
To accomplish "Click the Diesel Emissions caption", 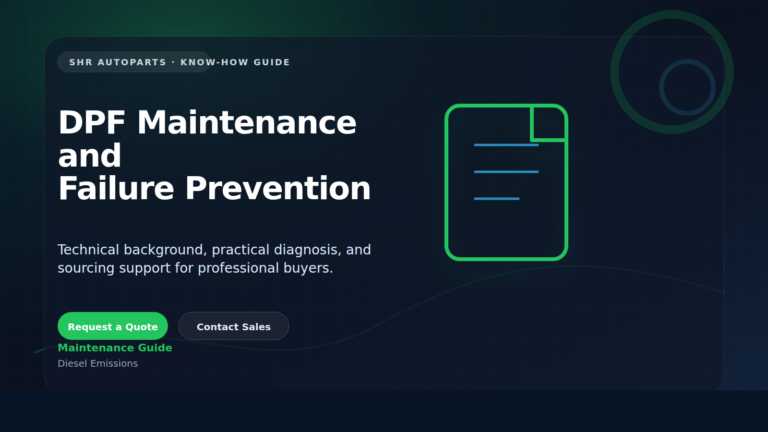I will click(x=97, y=363).
